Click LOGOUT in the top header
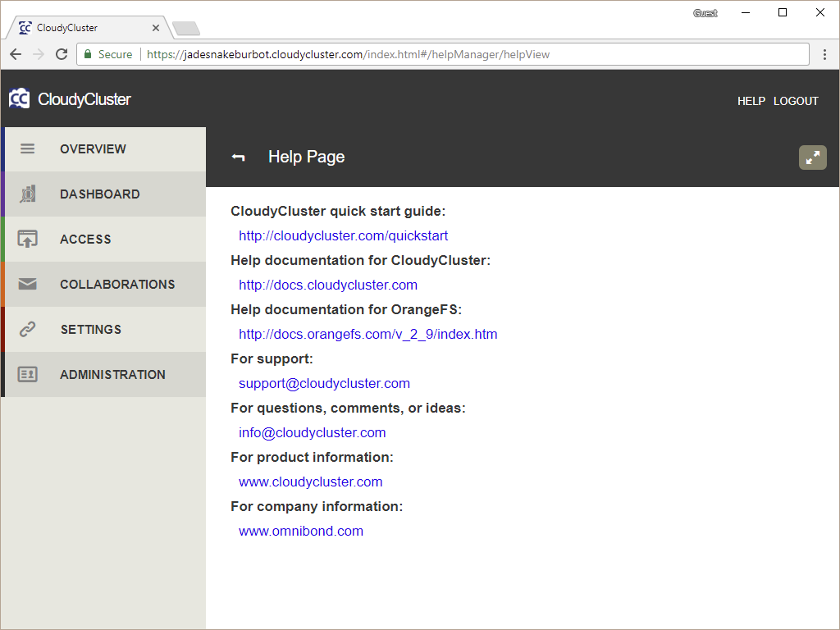 pyautogui.click(x=796, y=101)
